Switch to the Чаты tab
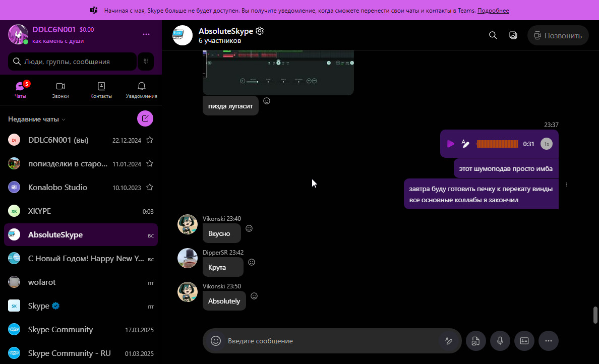This screenshot has height=364, width=599. pyautogui.click(x=20, y=90)
